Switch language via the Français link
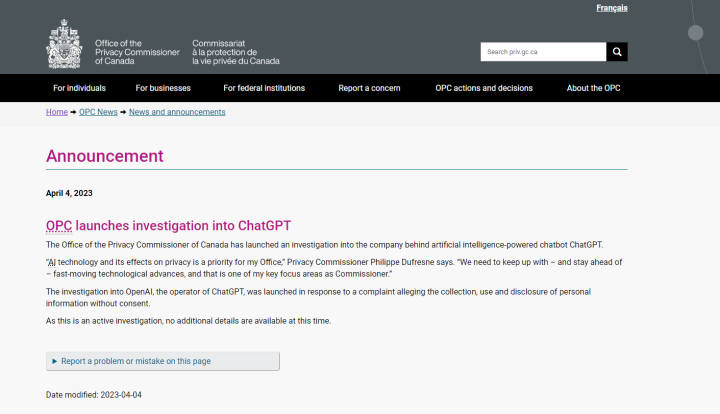 (612, 8)
